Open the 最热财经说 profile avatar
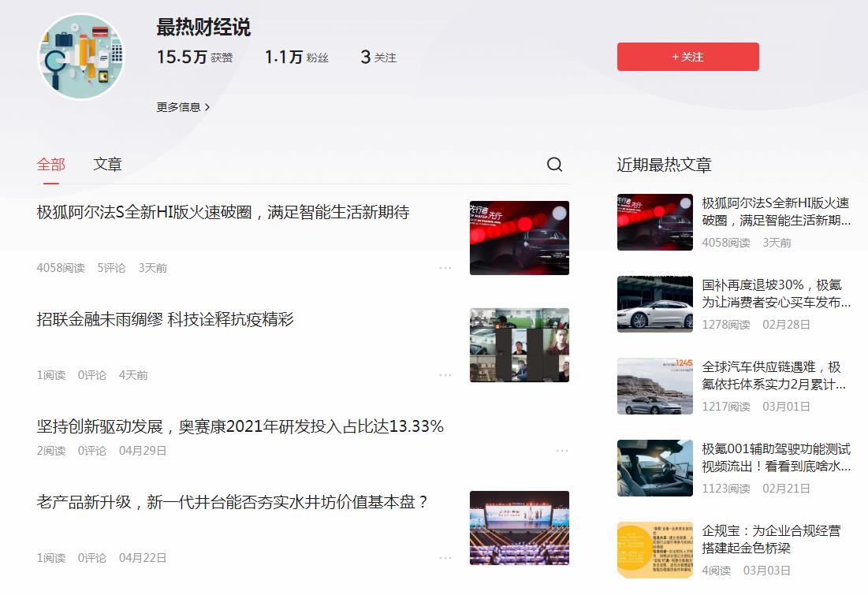The height and width of the screenshot is (595, 868). [x=81, y=57]
